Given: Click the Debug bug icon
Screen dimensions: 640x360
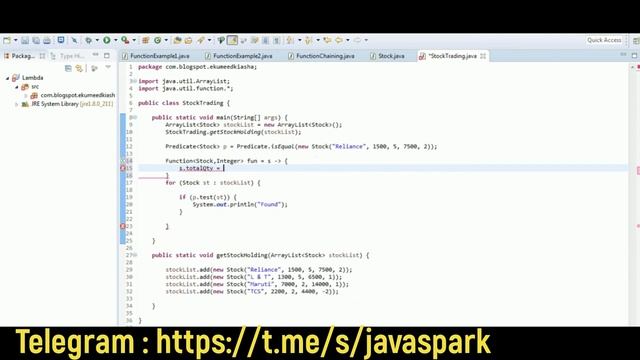Looking at the screenshot, I should (x=88, y=40).
